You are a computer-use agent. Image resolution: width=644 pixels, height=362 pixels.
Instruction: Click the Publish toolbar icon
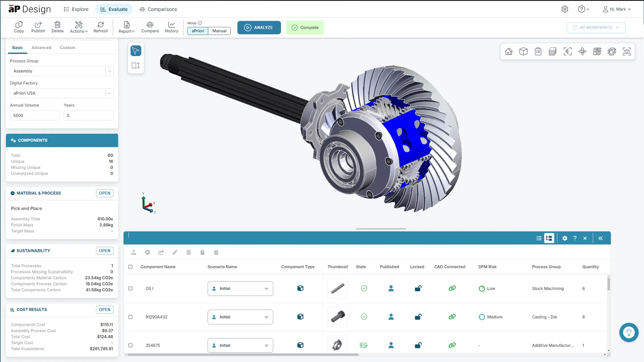pyautogui.click(x=38, y=27)
